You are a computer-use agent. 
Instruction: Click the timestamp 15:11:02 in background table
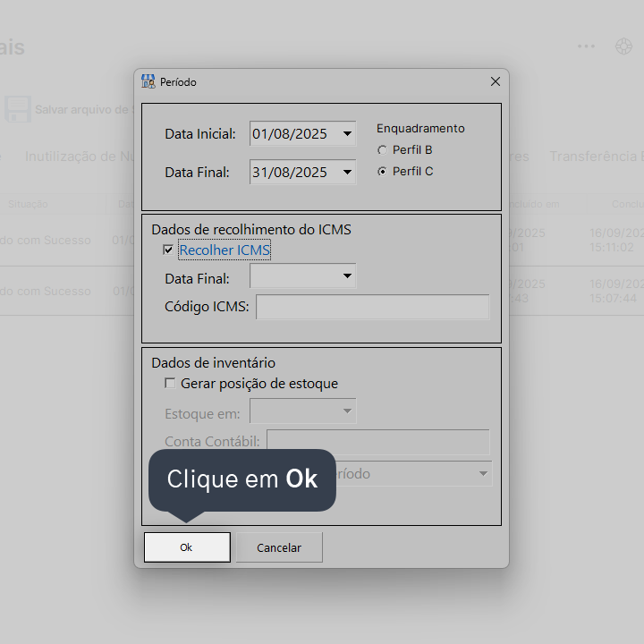[612, 247]
